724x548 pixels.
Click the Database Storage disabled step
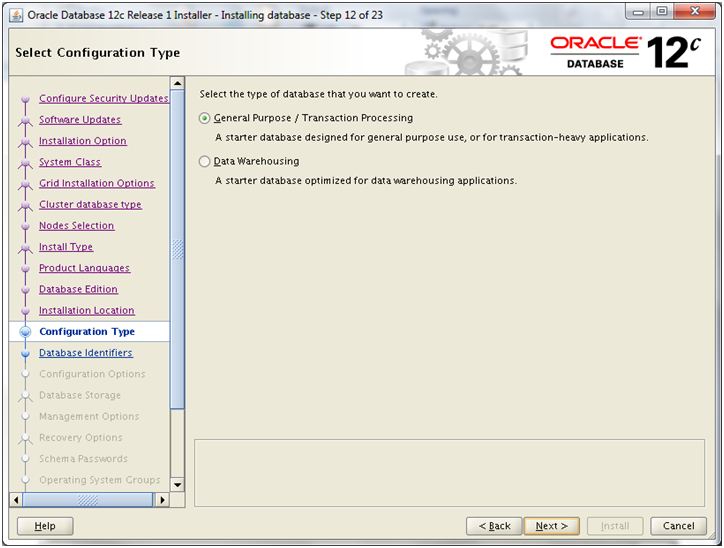click(x=80, y=395)
